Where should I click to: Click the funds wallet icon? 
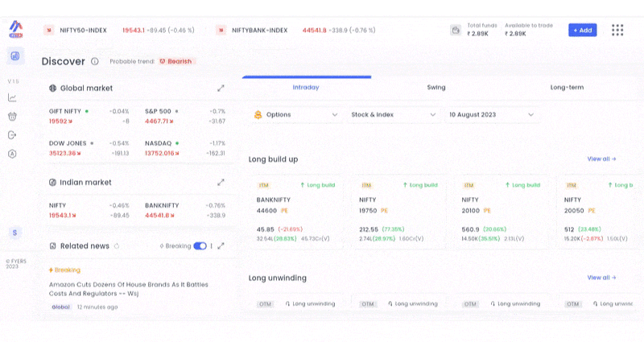click(456, 30)
